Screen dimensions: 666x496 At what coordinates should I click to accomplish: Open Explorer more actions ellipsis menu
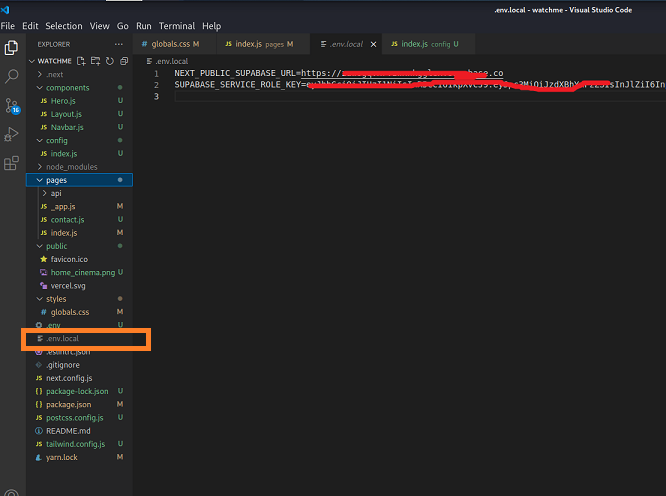click(119, 44)
